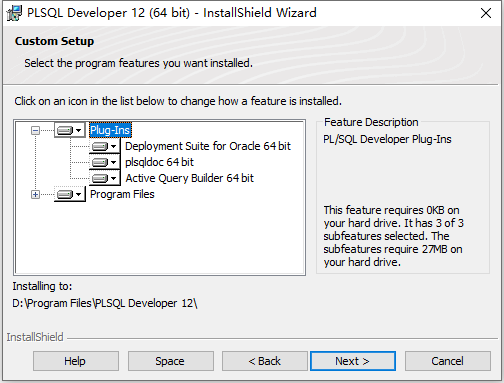Check disk Space requirements button
Screen dimensions: 504x383
(171, 361)
